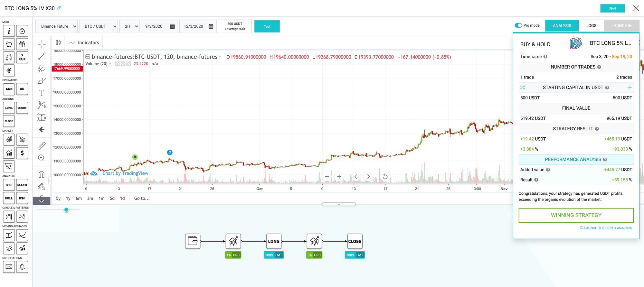Click the 9/3/2020 start date field

160,26
